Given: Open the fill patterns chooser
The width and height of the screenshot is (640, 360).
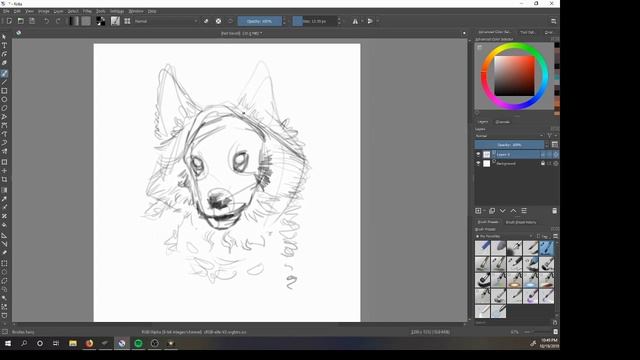Looking at the screenshot, I should coord(86,21).
